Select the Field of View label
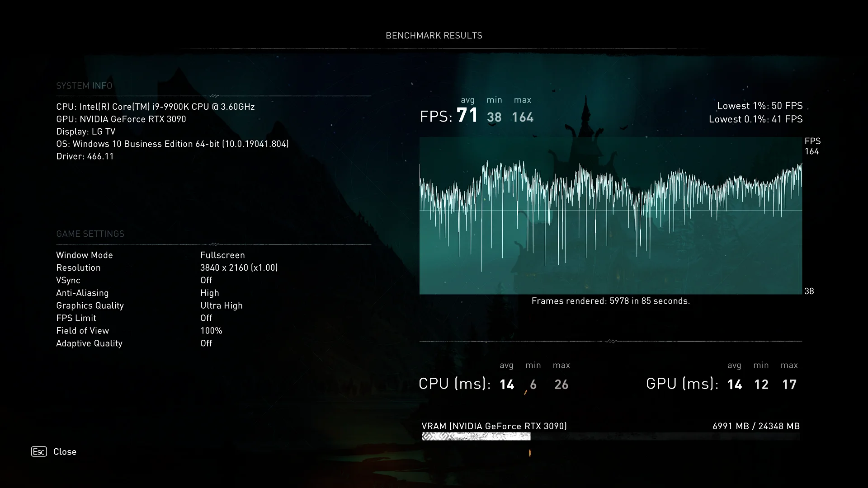The image size is (868, 488). [x=83, y=331]
